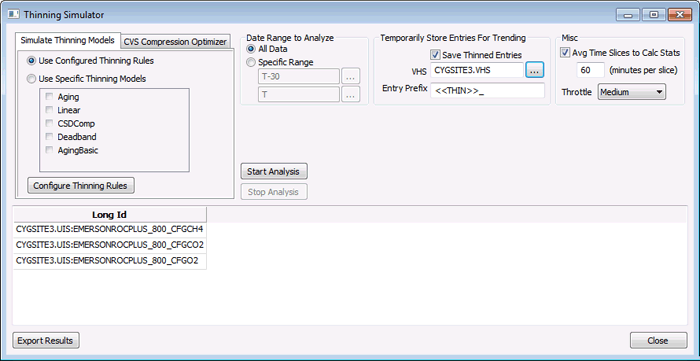
Task: Switch to Simulate Thinning Models tab
Action: click(67, 40)
